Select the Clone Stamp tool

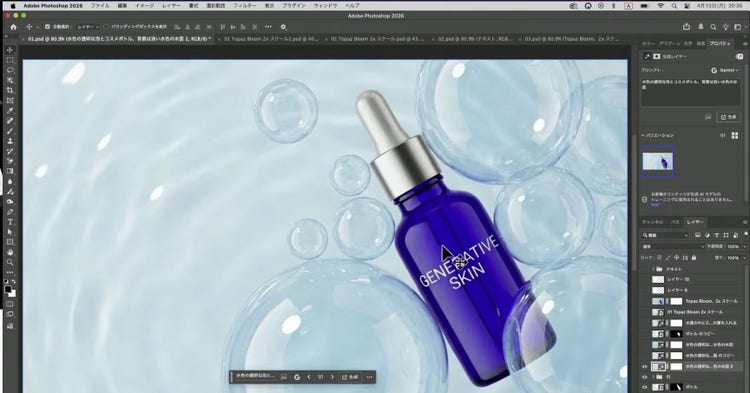(x=10, y=141)
